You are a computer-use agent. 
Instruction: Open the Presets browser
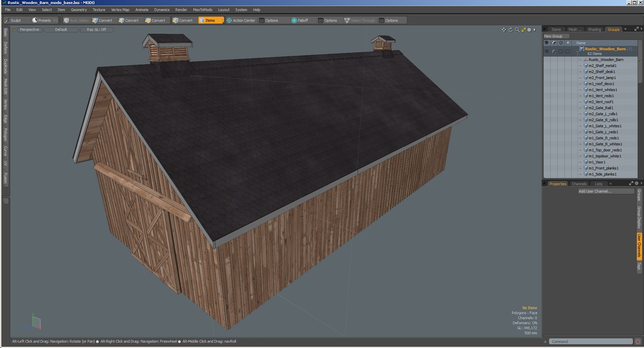tap(45, 20)
